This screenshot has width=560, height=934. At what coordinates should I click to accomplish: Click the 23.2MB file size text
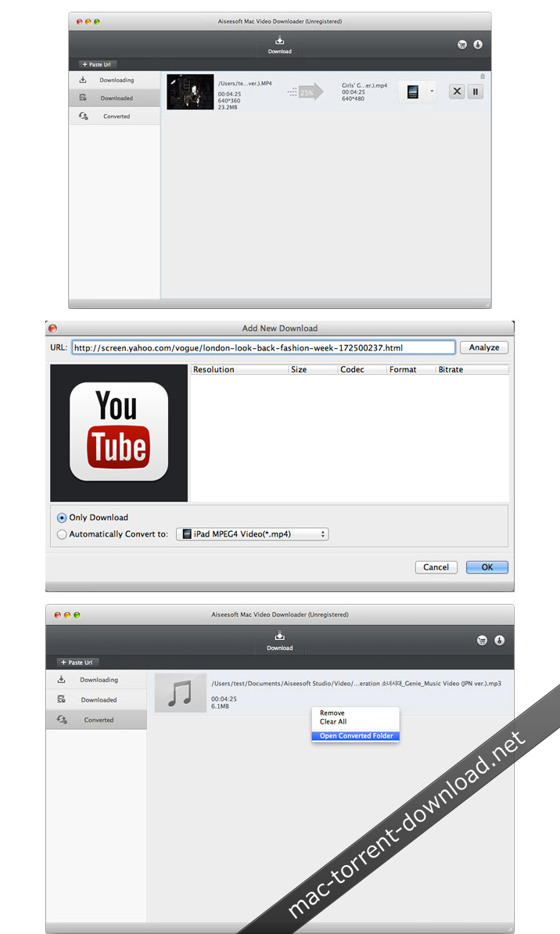(x=228, y=107)
